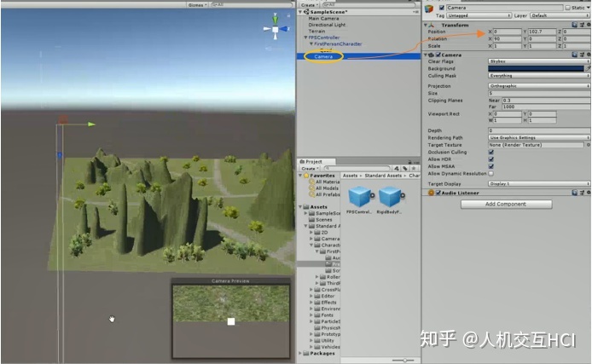Viewport: 592px width, 364px height.
Task: Click Project save search star icon
Action: pos(415,168)
